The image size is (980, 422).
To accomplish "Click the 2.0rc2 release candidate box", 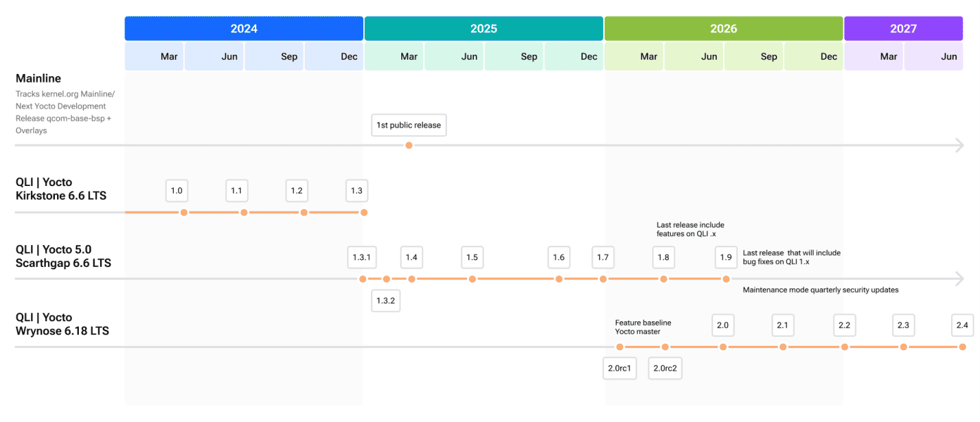I will 665,368.
